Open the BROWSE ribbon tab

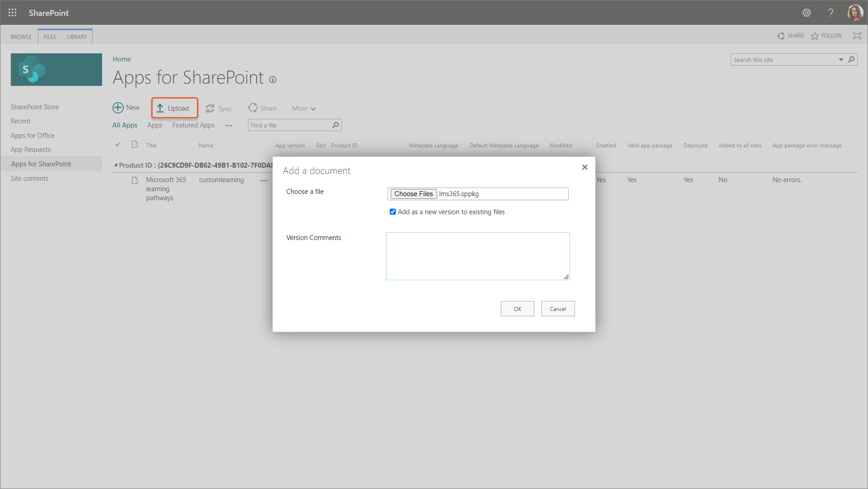21,37
